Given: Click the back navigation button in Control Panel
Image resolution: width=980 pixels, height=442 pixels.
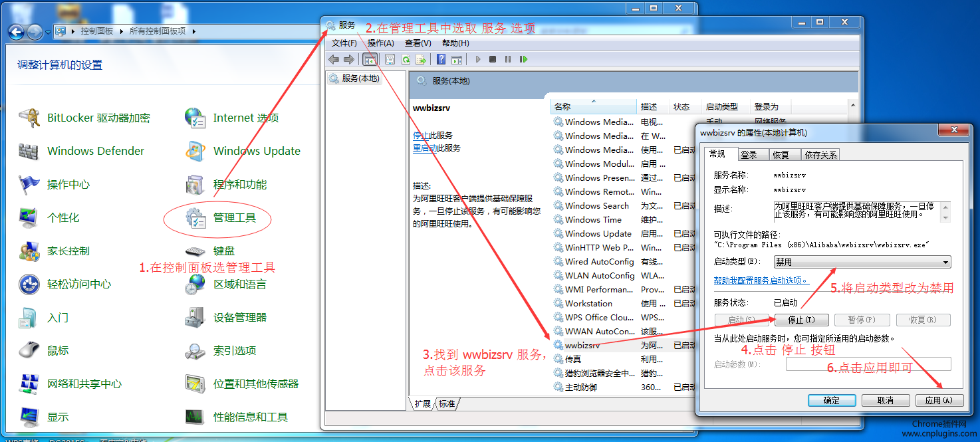Looking at the screenshot, I should point(16,31).
